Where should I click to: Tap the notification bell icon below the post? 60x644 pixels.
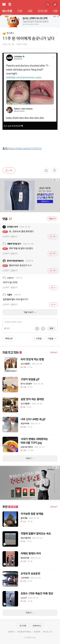46,170
